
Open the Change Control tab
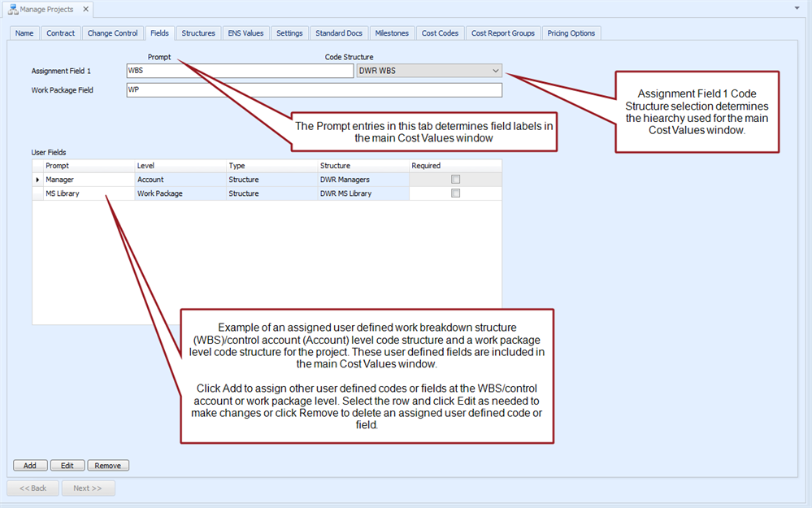coord(112,33)
